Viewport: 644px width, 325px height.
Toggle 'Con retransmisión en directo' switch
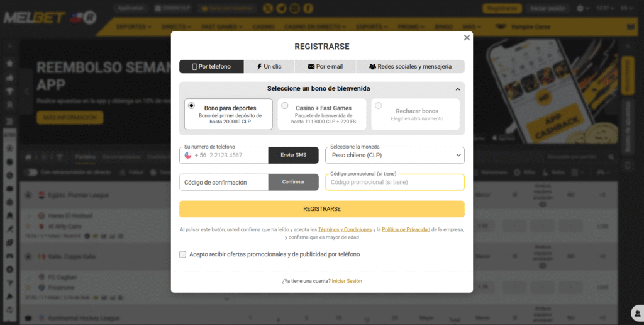point(30,173)
